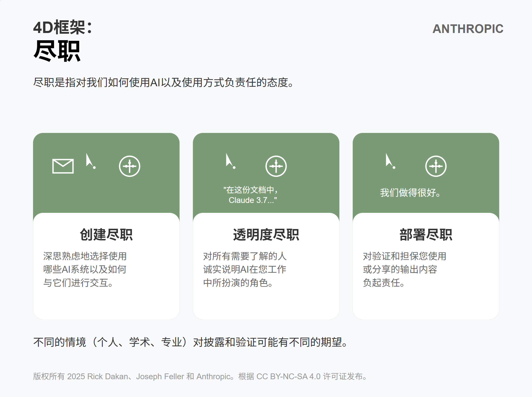
Task: Click the envelope icon in the 创建尽职 card
Action: click(x=62, y=166)
